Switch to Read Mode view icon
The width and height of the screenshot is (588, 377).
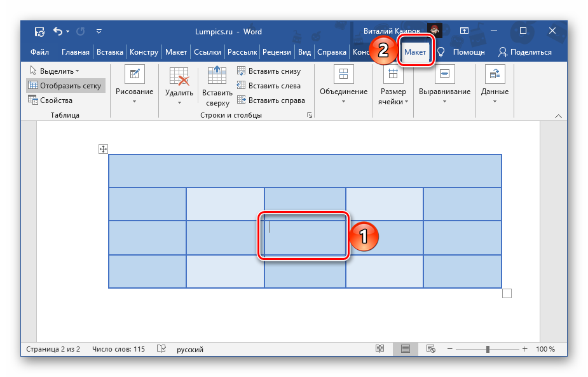[x=379, y=349]
